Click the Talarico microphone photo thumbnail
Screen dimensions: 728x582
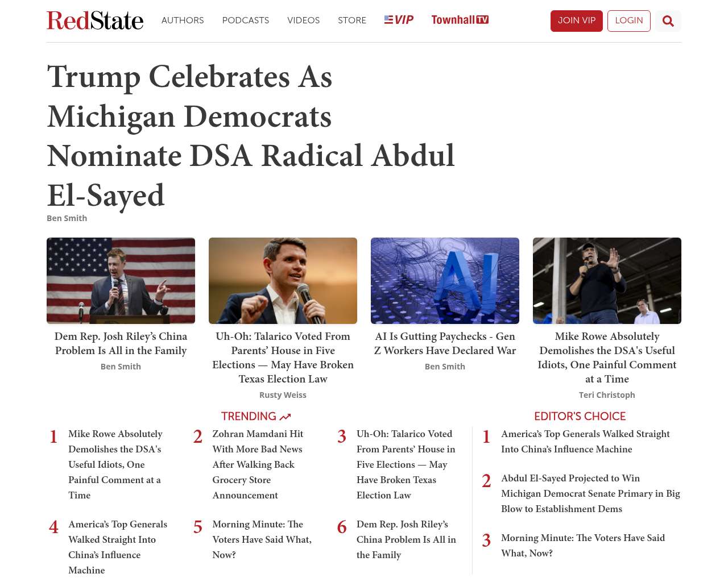pos(283,281)
